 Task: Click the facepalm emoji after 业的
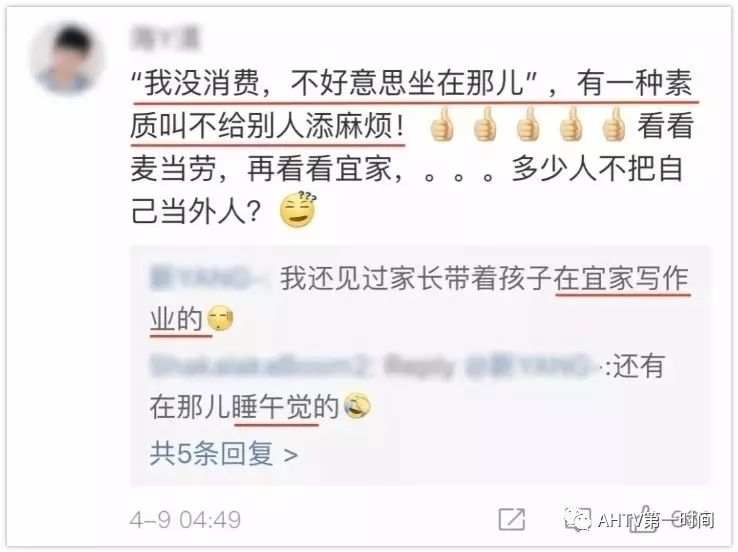[x=221, y=319]
